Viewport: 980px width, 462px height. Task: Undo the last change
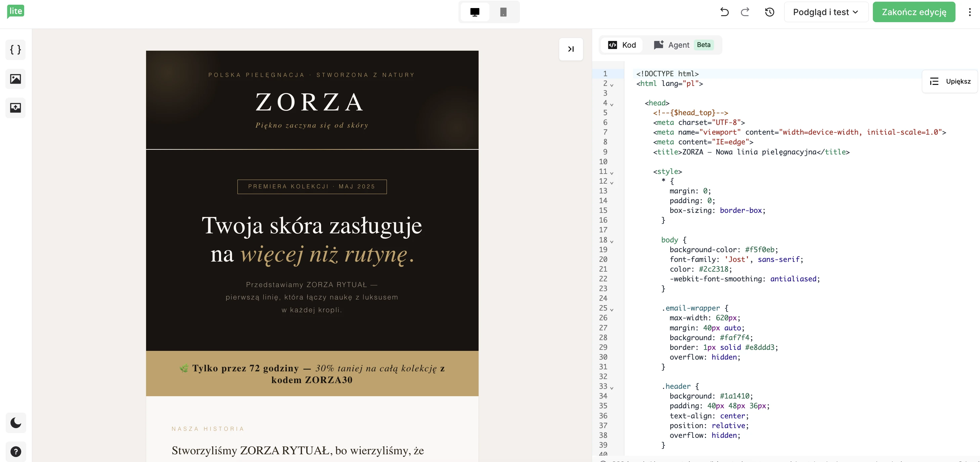tap(724, 12)
